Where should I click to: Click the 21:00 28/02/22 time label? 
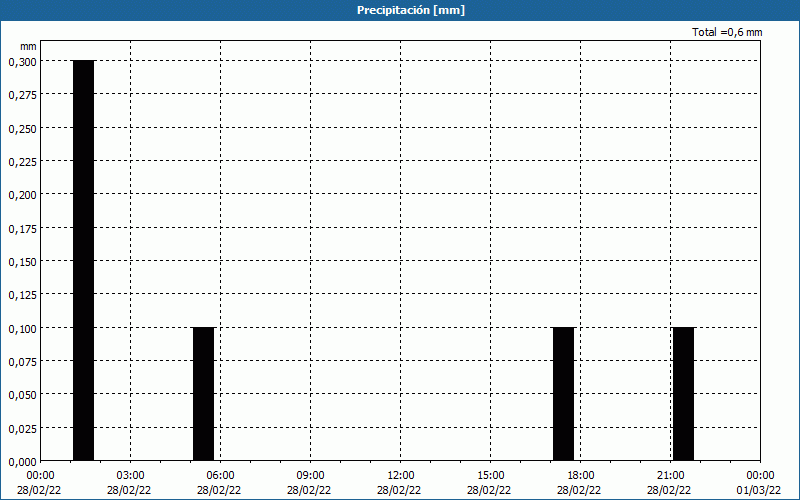(x=669, y=483)
